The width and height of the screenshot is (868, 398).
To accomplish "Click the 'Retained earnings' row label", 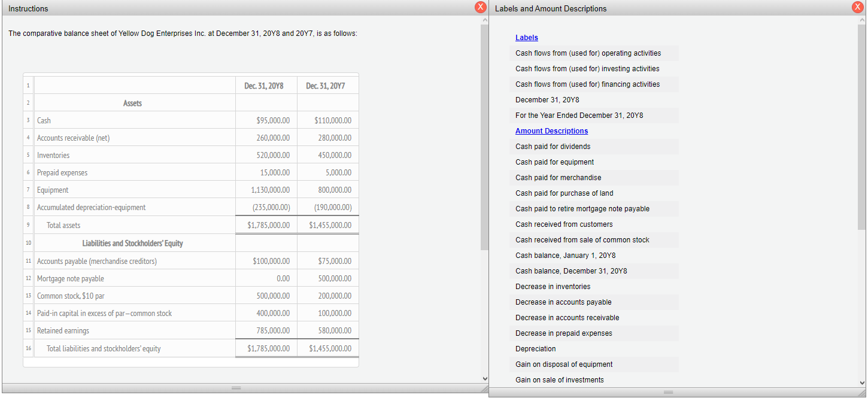I will [63, 331].
